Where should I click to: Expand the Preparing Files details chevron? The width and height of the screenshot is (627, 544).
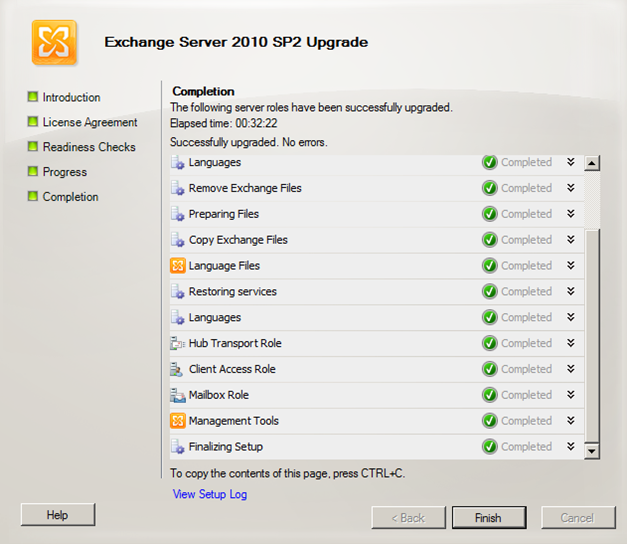click(x=571, y=214)
